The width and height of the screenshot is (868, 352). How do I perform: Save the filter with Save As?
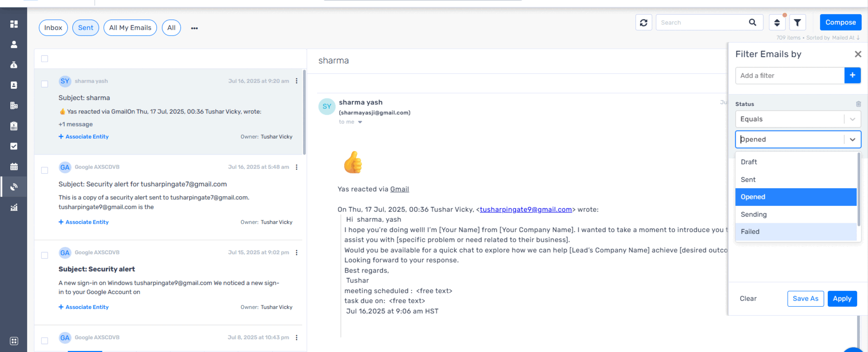pos(805,299)
